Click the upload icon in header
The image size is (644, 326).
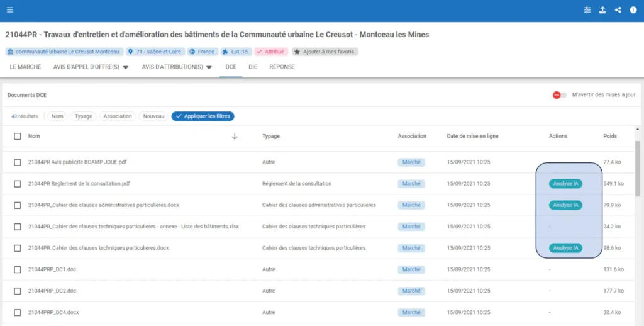[x=602, y=10]
